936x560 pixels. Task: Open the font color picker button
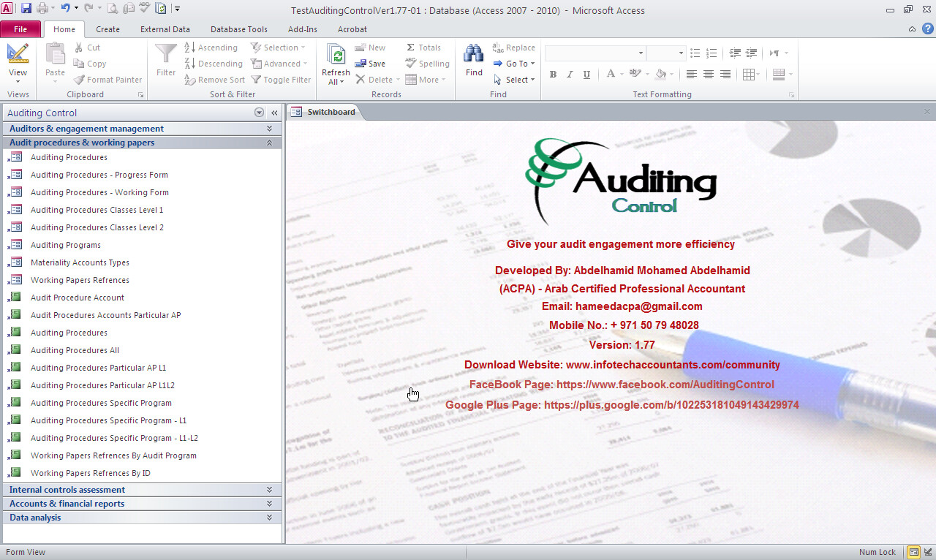pos(611,75)
